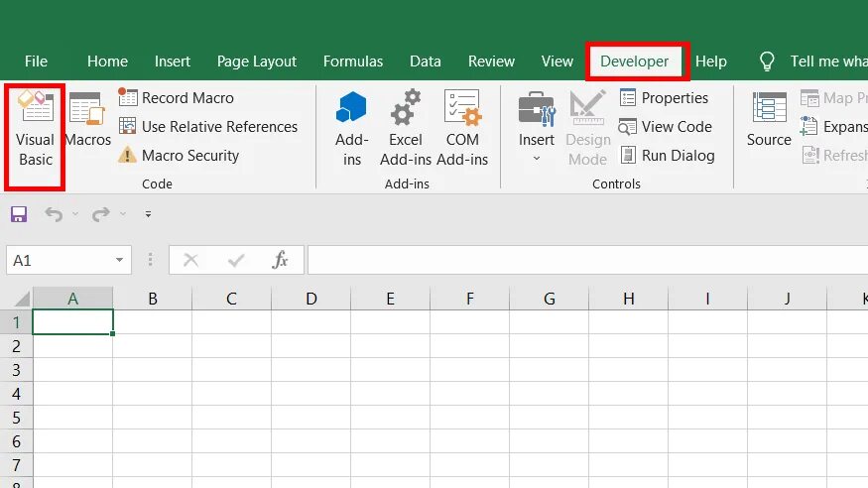868x488 pixels.
Task: Open the Macros dialog
Action: click(88, 120)
